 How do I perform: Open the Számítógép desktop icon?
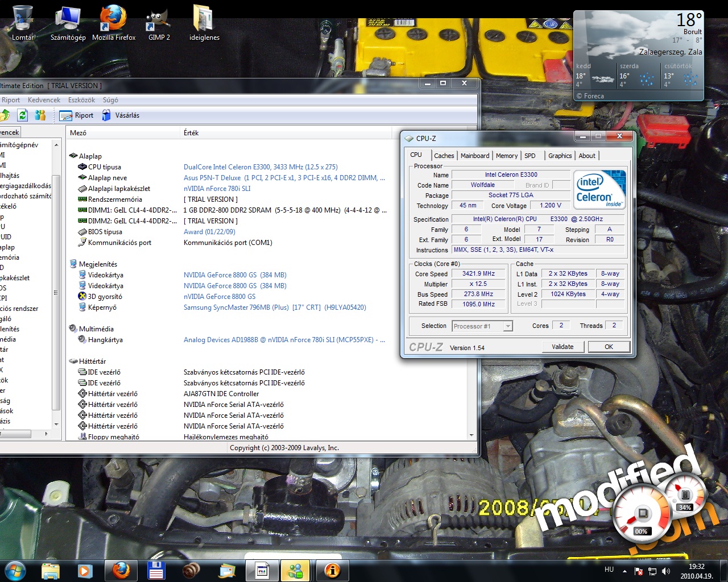click(68, 23)
